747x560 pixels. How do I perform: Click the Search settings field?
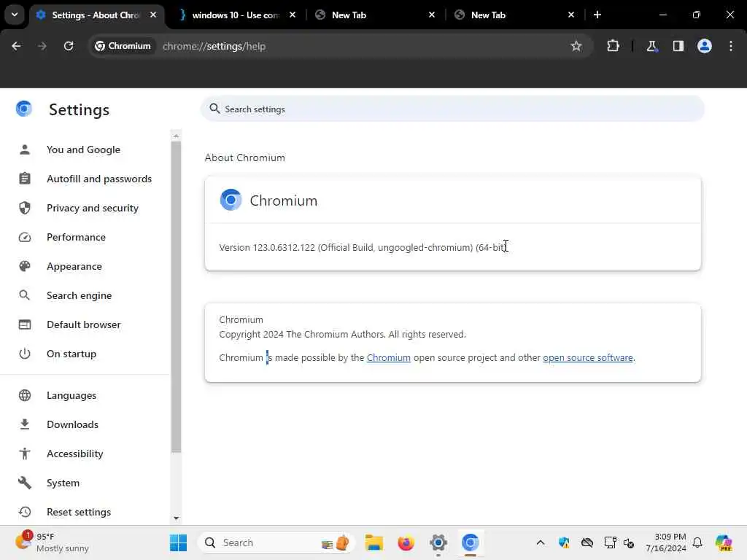tap(452, 109)
